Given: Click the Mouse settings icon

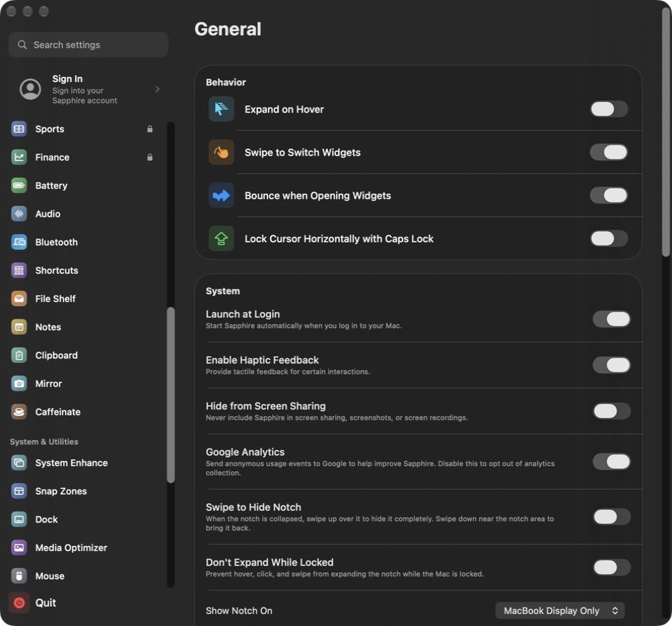Looking at the screenshot, I should tap(19, 576).
